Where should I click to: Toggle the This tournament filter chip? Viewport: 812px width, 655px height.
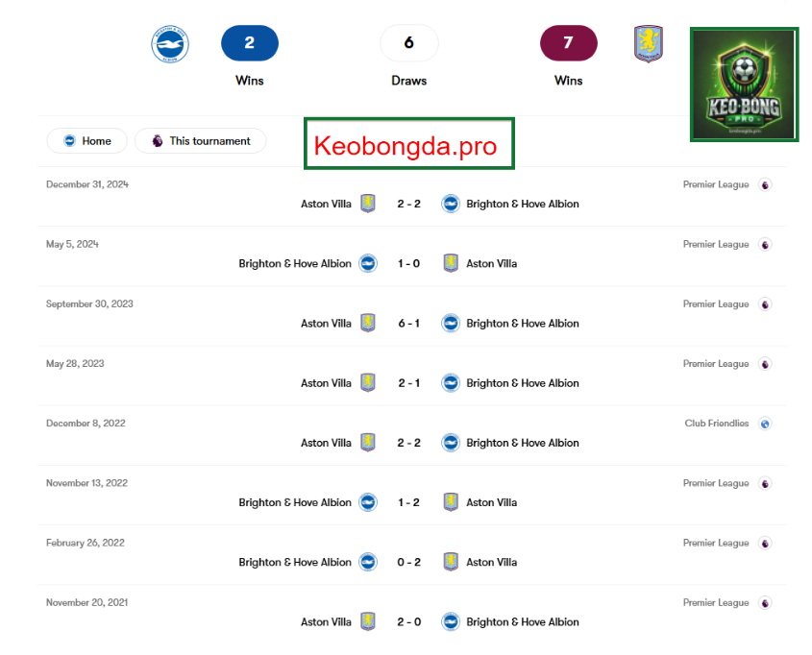(201, 141)
